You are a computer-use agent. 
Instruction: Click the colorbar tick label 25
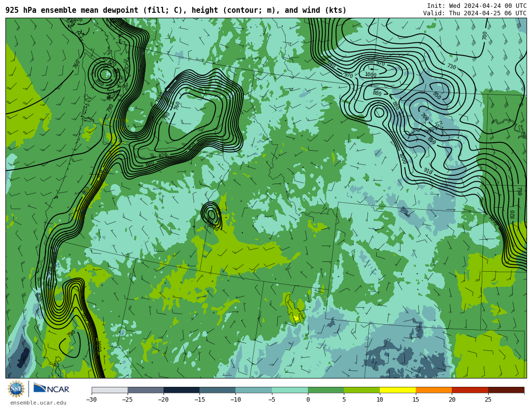[488, 400]
